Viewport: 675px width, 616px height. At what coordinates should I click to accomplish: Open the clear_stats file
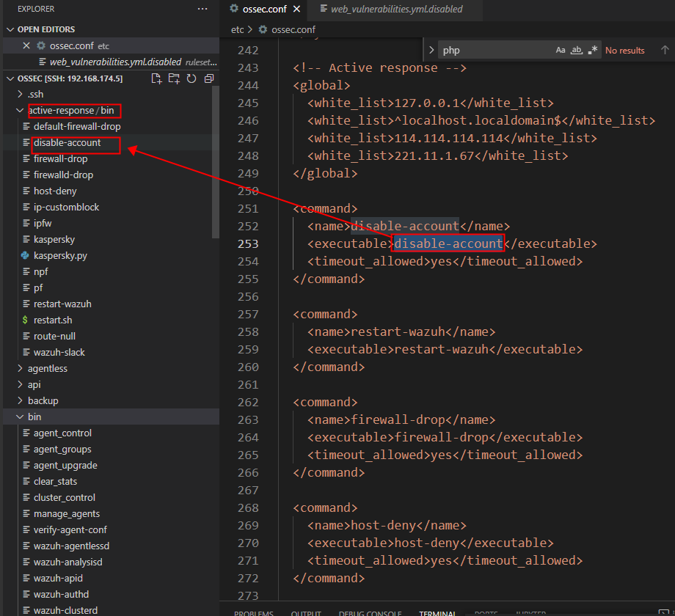click(111, 481)
